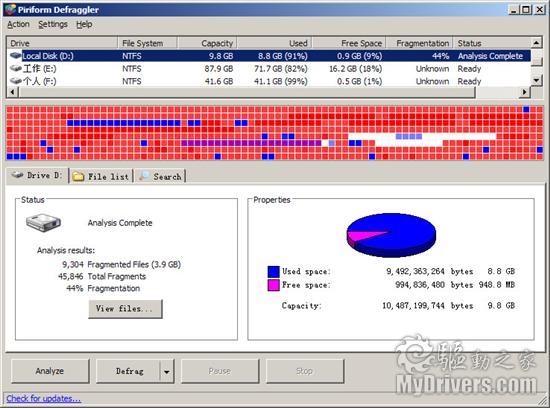Click the disk usage pie chart

point(391,235)
